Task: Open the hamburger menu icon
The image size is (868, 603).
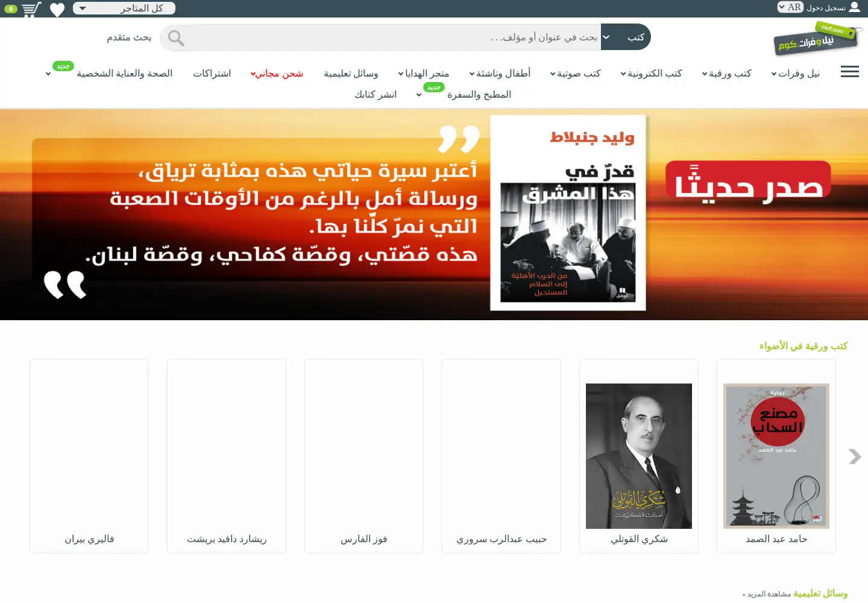Action: point(850,72)
